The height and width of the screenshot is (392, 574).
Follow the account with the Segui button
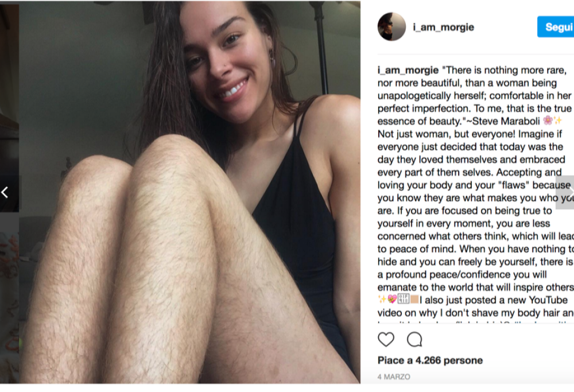coord(556,27)
